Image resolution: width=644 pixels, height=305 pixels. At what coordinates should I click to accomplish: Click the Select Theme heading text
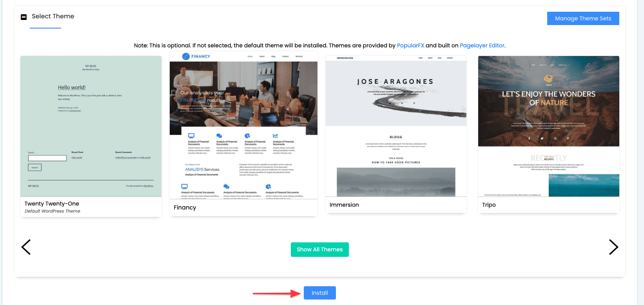click(x=53, y=16)
